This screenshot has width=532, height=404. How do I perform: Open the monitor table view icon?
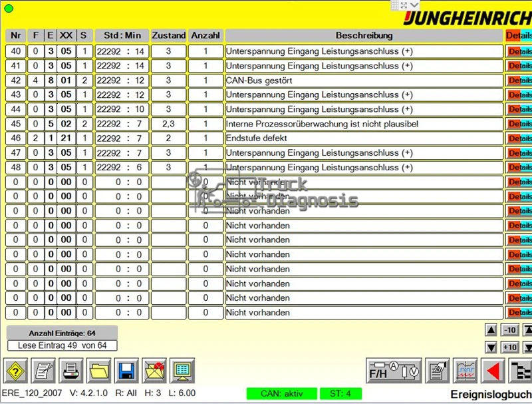pos(182,371)
